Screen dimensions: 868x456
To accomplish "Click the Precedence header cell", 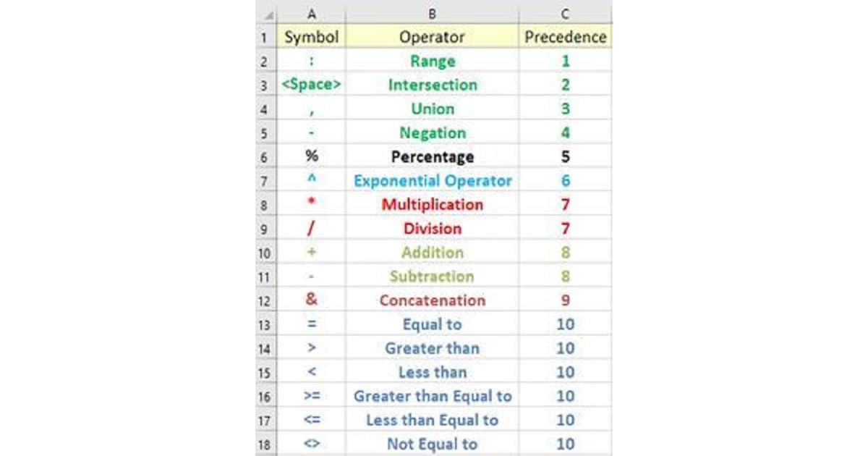I will (565, 37).
